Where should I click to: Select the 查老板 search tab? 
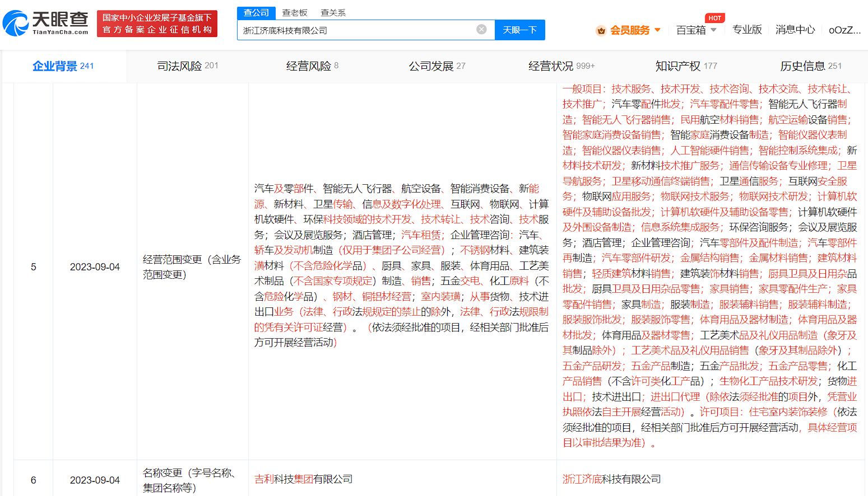(x=295, y=12)
